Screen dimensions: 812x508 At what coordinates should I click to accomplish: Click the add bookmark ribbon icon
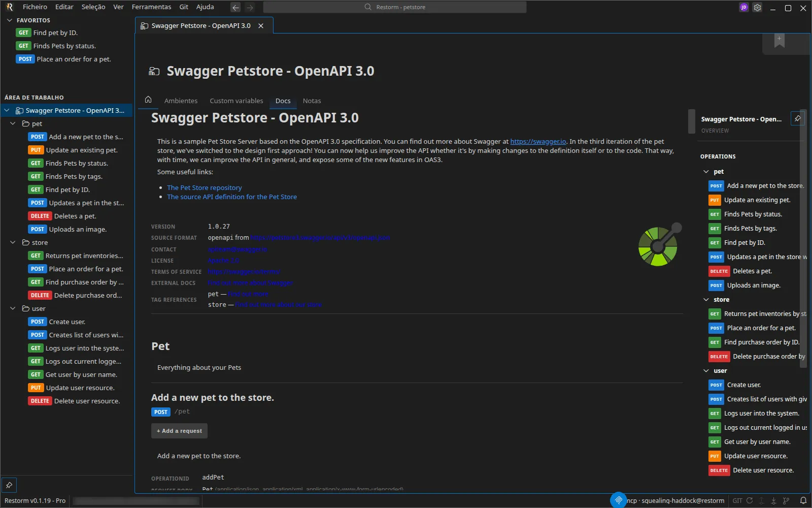pyautogui.click(x=780, y=41)
